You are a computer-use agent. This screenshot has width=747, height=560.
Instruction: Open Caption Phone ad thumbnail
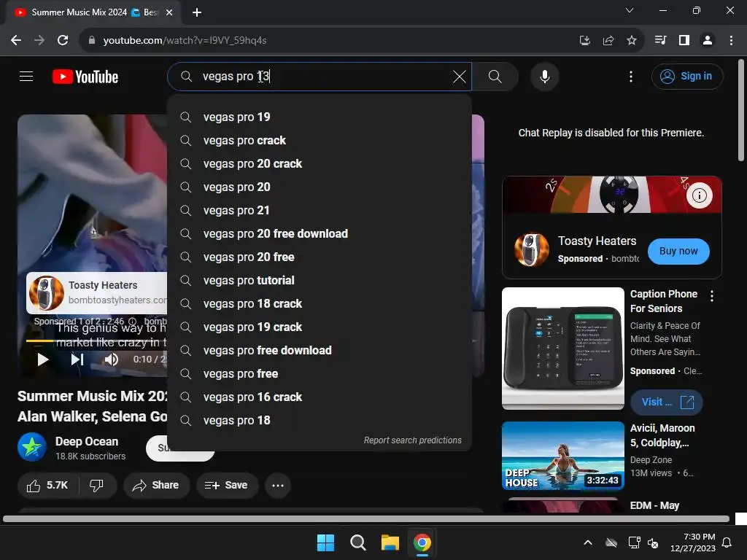(562, 348)
